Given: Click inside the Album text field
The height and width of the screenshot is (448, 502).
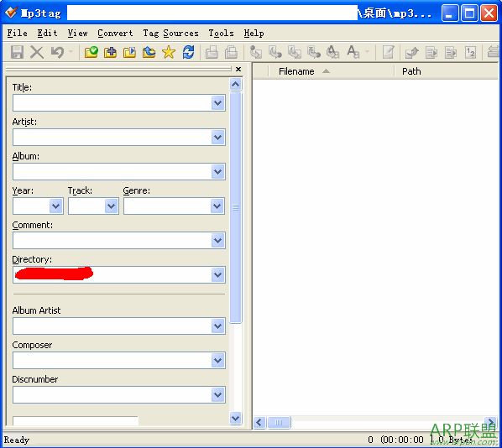Looking at the screenshot, I should point(112,172).
